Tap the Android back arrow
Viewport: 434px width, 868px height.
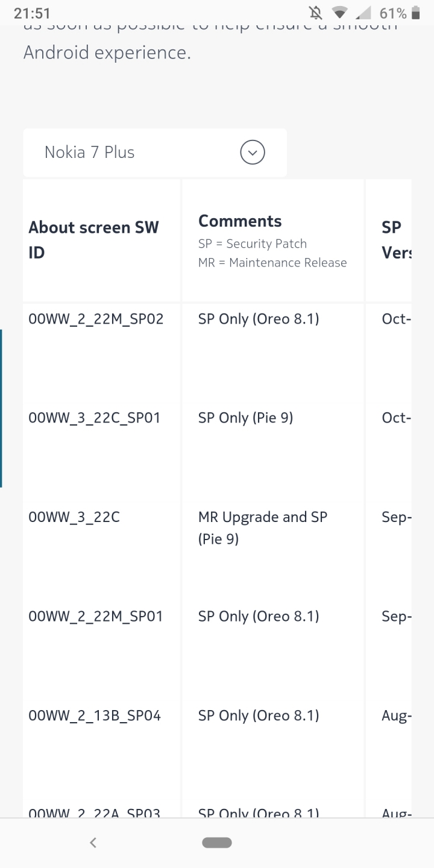pos(93,843)
